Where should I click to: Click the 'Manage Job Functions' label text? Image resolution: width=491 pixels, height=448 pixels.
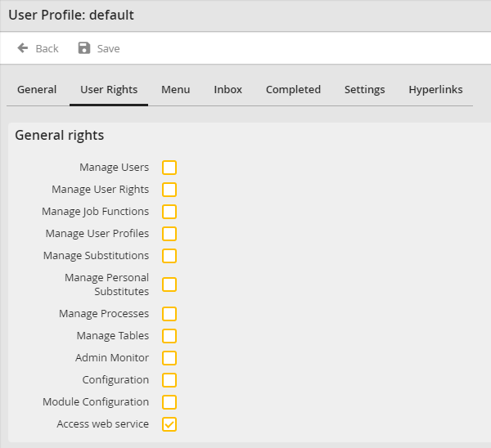[95, 212]
